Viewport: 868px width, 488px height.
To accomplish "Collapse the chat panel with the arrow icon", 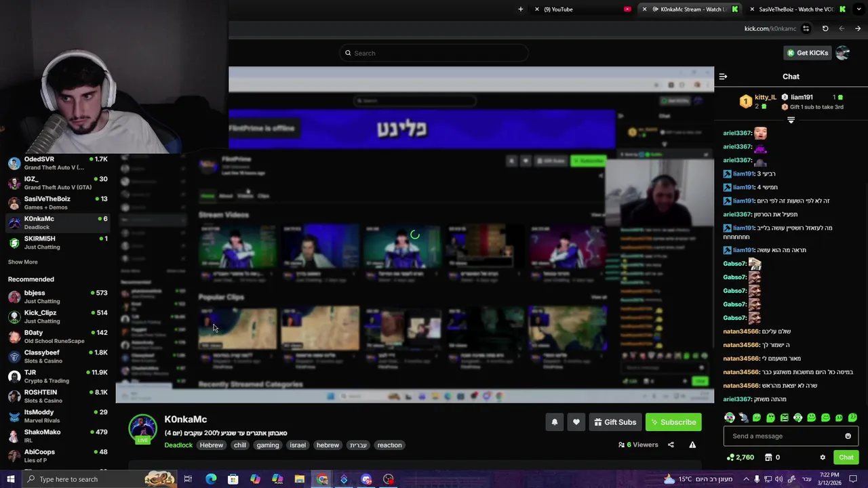I will pyautogui.click(x=723, y=77).
